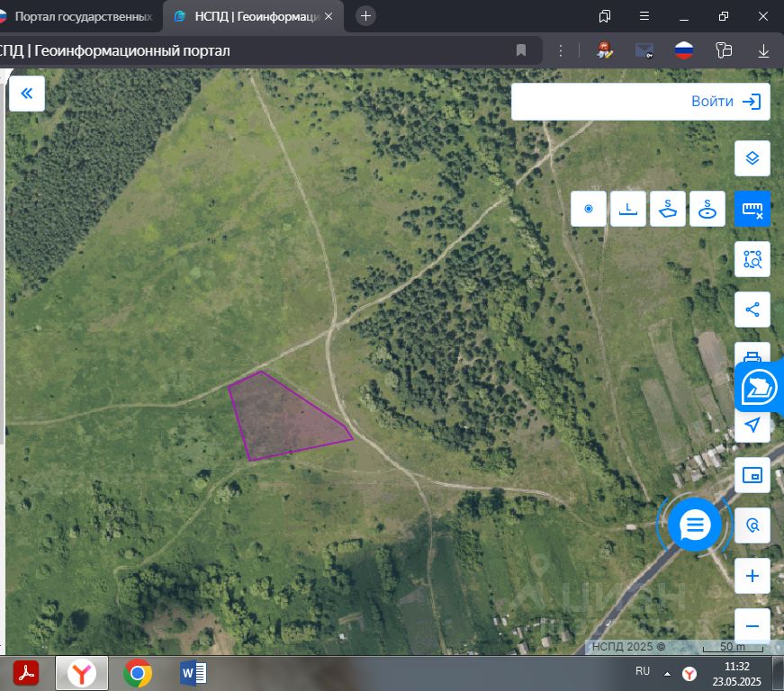Open the map layers panel
Viewport: 784px width, 691px height.
pyautogui.click(x=752, y=158)
